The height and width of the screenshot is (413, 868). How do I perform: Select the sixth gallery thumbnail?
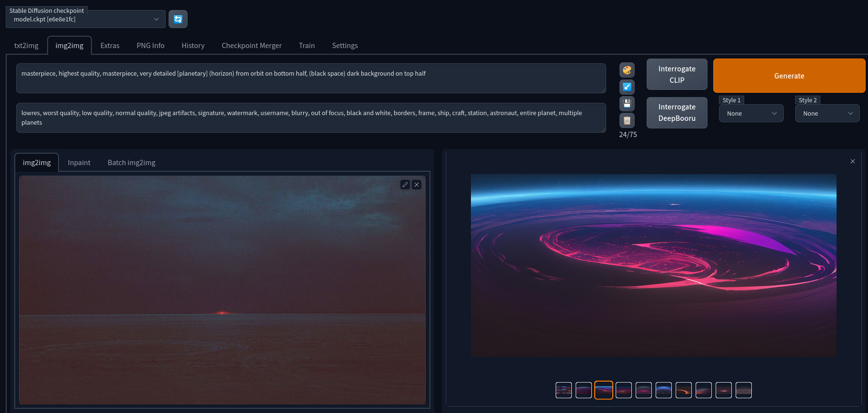tap(664, 390)
